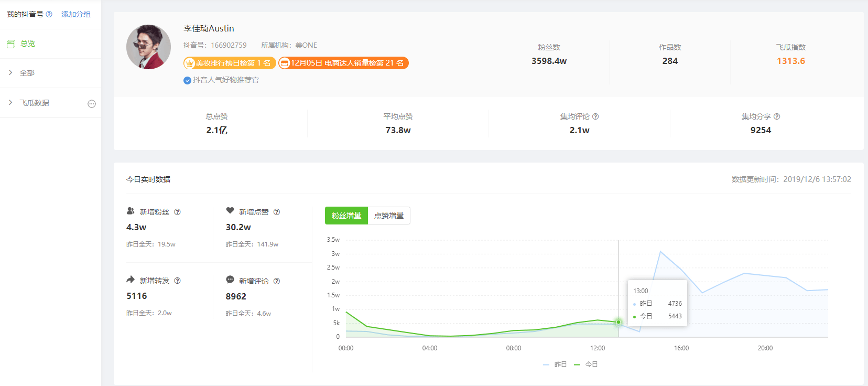
Task: Click help icon next to 新增粉丝
Action: click(x=177, y=212)
